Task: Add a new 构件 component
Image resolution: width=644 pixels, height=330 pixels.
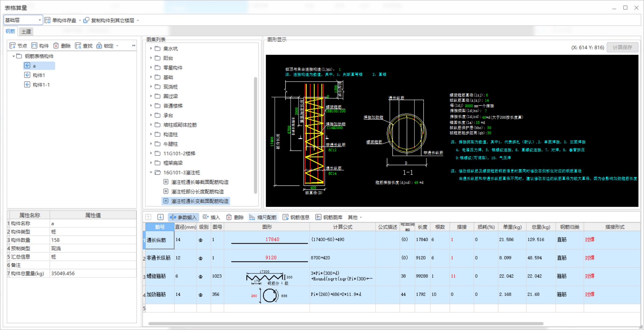Action: 40,46
